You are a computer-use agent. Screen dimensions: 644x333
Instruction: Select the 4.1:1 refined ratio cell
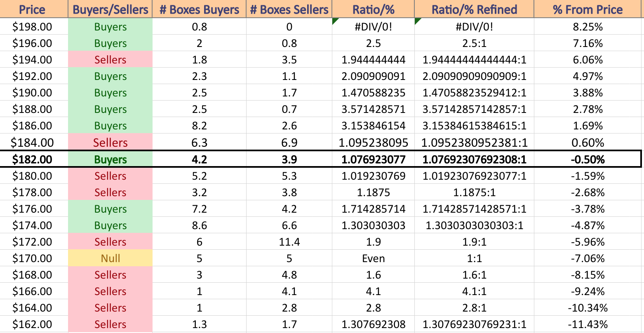474,291
